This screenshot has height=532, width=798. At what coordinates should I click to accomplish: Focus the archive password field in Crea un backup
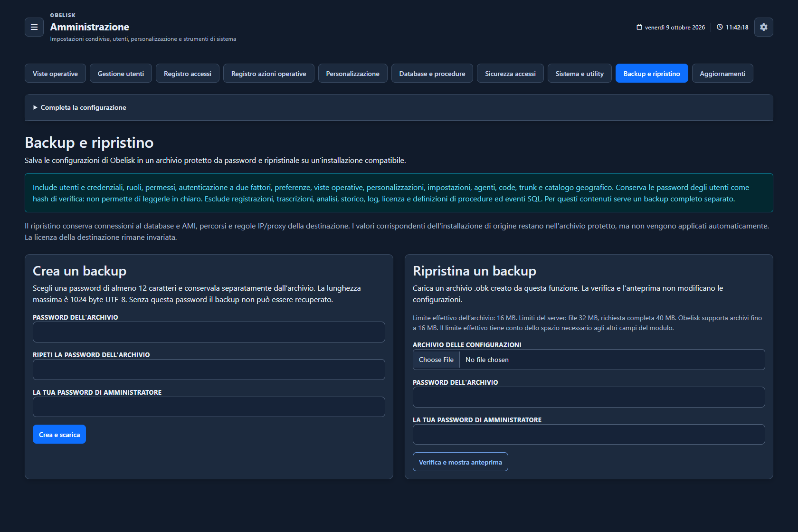tap(209, 332)
